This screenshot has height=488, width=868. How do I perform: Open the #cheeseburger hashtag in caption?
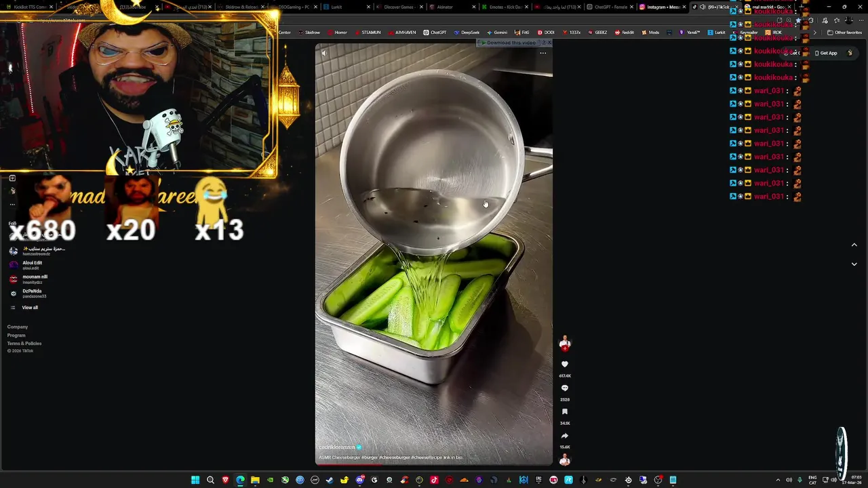pyautogui.click(x=395, y=457)
